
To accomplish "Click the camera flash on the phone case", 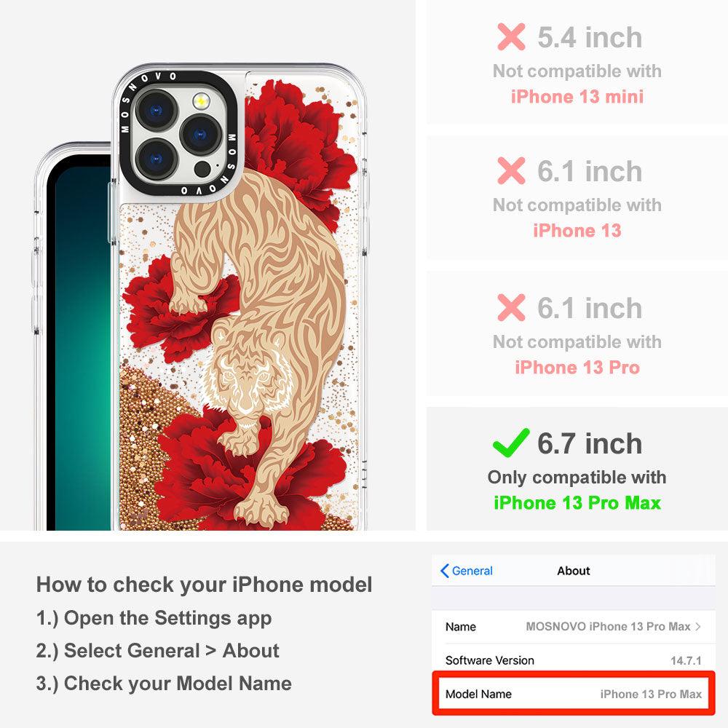I will [x=201, y=100].
